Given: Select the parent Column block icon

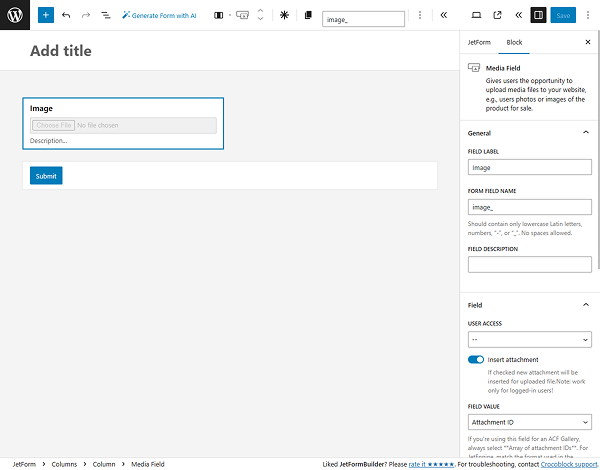Looking at the screenshot, I should tap(218, 15).
